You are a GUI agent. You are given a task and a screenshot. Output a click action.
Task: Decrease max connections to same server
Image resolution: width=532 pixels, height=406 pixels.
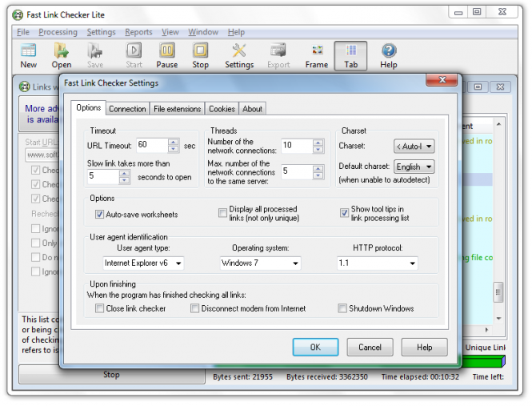318,175
